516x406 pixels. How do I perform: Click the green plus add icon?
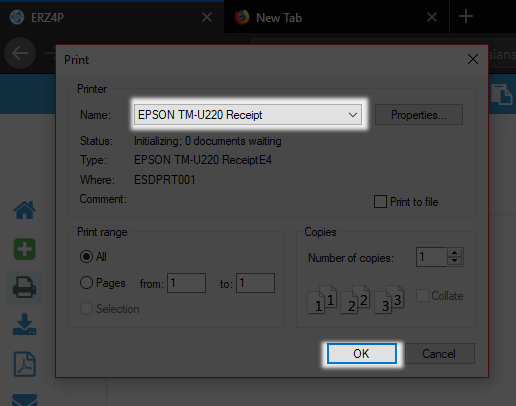(x=24, y=249)
